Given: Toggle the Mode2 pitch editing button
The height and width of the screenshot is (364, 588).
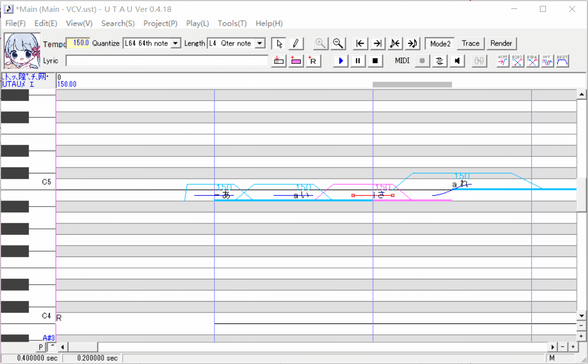Looking at the screenshot, I should pos(440,44).
